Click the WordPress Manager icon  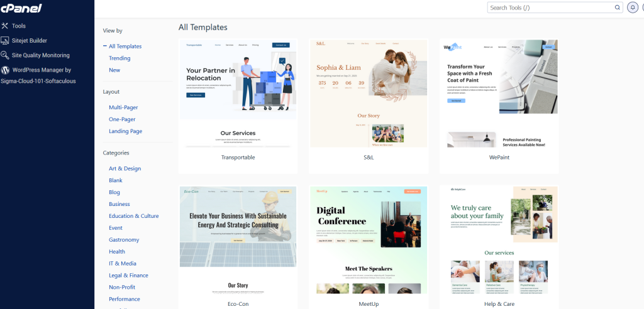[5, 70]
